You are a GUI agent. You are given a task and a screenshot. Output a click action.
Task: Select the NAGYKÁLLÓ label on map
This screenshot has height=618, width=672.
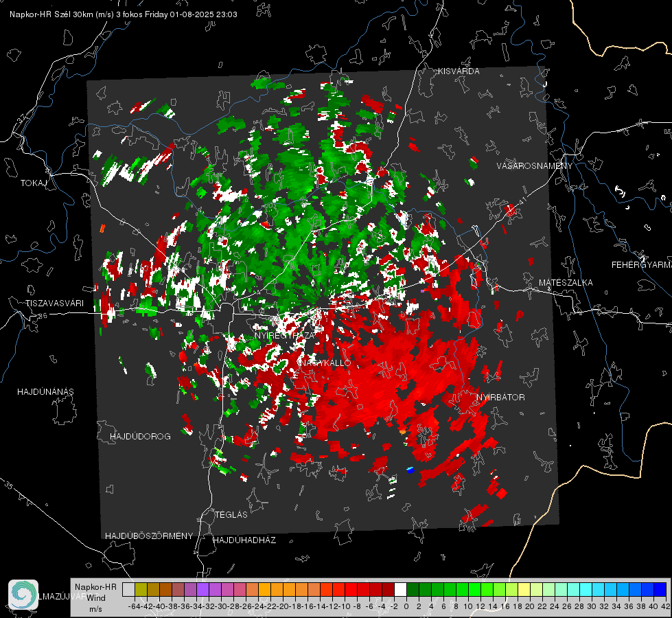(x=325, y=363)
